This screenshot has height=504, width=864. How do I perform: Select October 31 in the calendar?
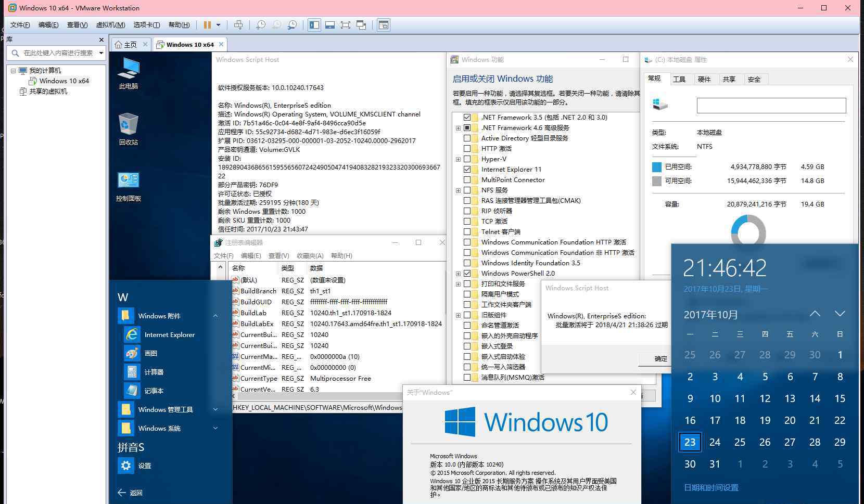tap(715, 464)
